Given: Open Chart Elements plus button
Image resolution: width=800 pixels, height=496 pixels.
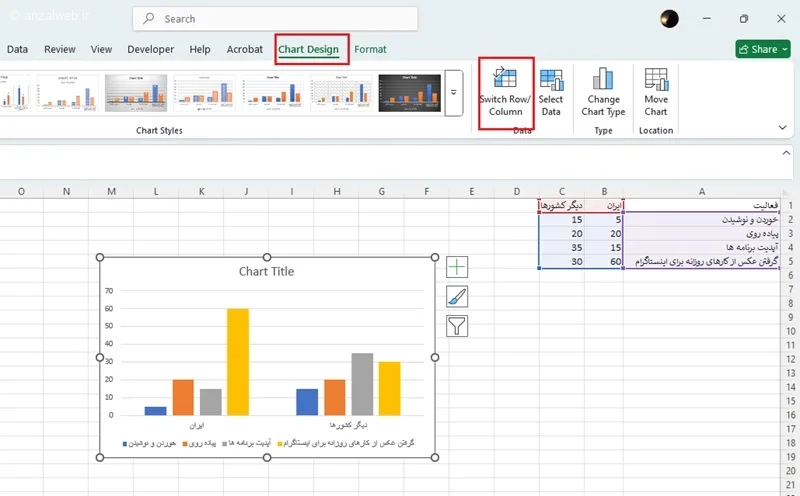Looking at the screenshot, I should (457, 266).
